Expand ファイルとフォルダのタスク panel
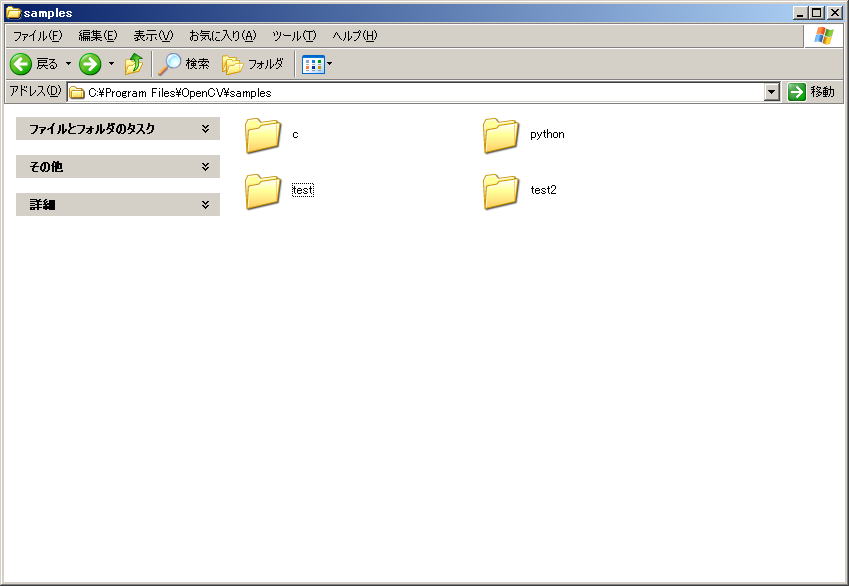Viewport: 849px width, 586px height. 118,129
